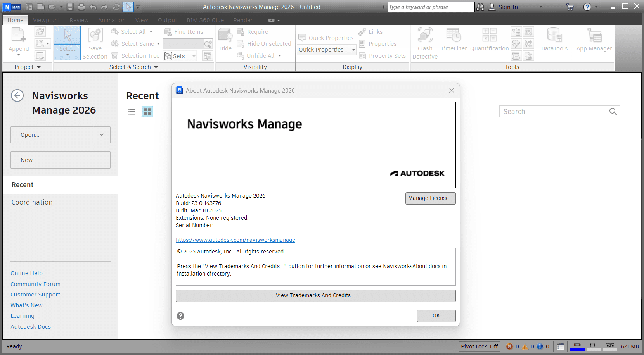Screen dimensions: 644x355
Task: Open the Quick Properties combo box
Action: [327, 50]
